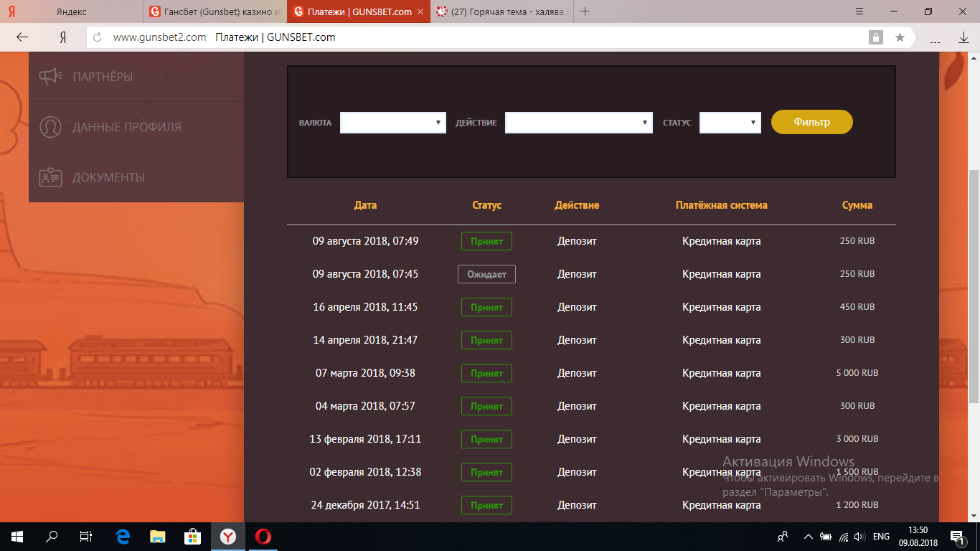Image resolution: width=980 pixels, height=551 pixels.
Task: Open the taskbar clock showing 13:50
Action: (918, 536)
